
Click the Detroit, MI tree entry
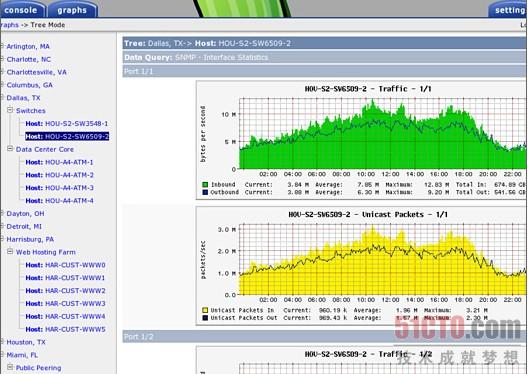tap(24, 227)
